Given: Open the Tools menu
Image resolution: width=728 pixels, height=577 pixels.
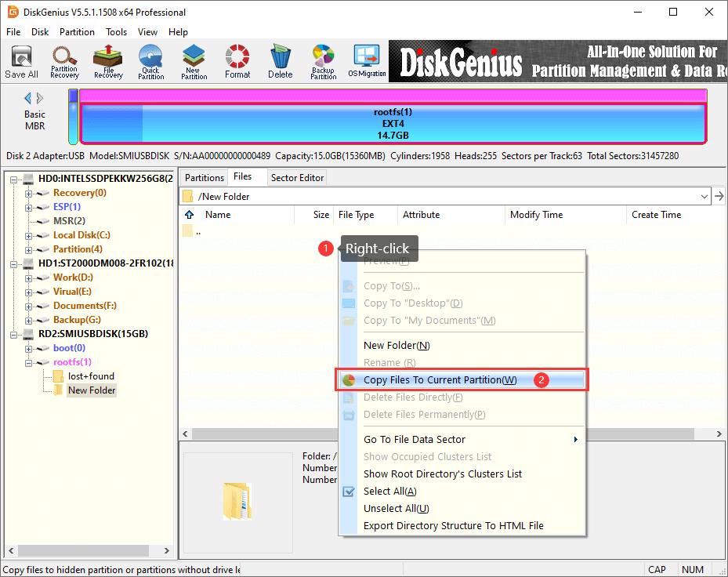Looking at the screenshot, I should [x=116, y=31].
